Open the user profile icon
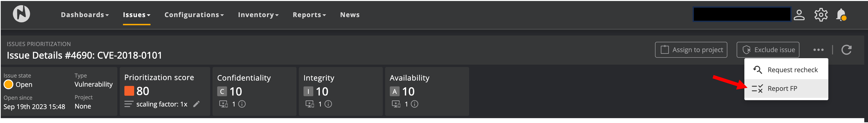Viewport: 868px width, 123px height. (x=799, y=15)
